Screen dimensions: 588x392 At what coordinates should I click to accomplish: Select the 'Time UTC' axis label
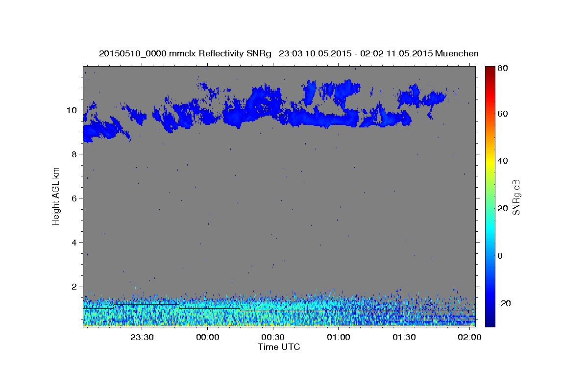click(x=279, y=347)
